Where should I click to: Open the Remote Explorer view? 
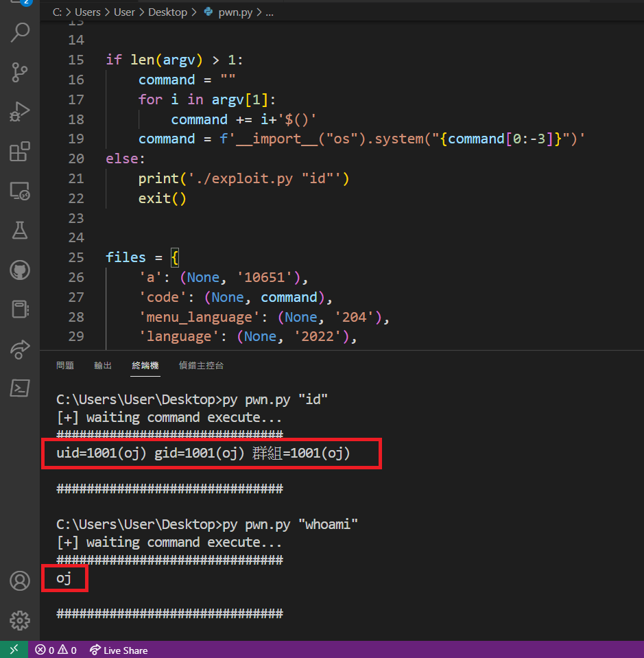(20, 191)
